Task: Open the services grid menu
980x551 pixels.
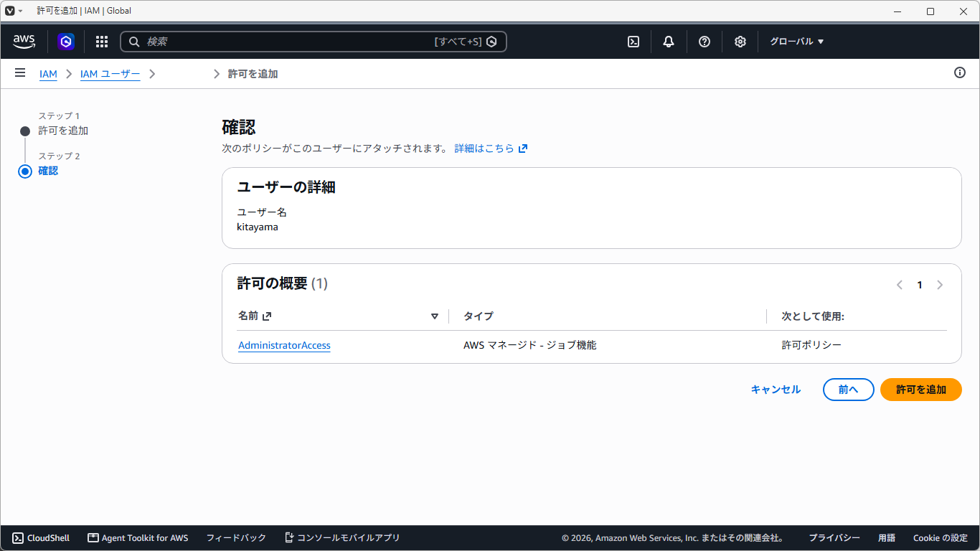Action: pos(102,42)
